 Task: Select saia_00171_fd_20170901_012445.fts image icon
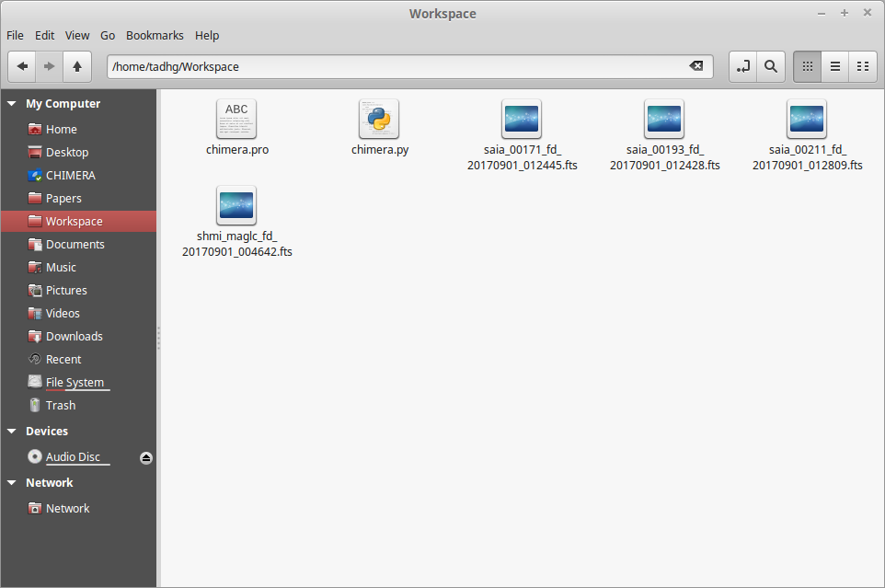(x=522, y=119)
